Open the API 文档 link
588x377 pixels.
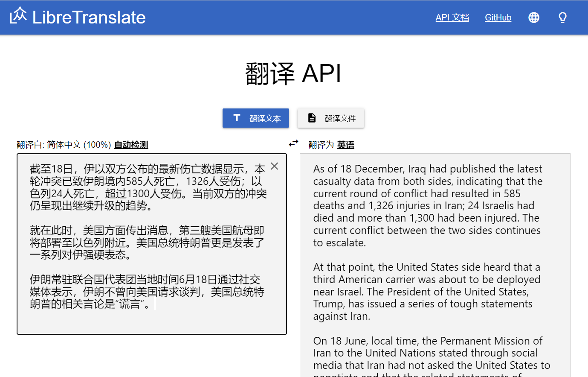[x=452, y=18]
